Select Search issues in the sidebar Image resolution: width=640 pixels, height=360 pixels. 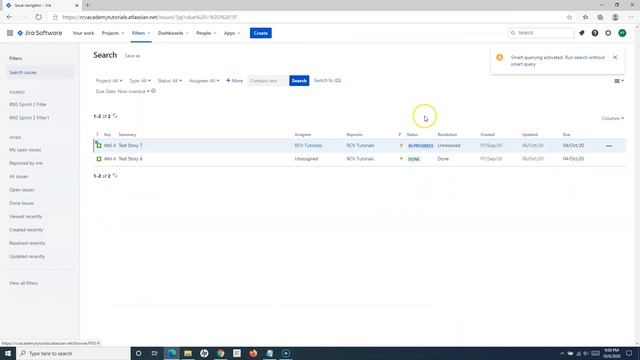[40, 72]
